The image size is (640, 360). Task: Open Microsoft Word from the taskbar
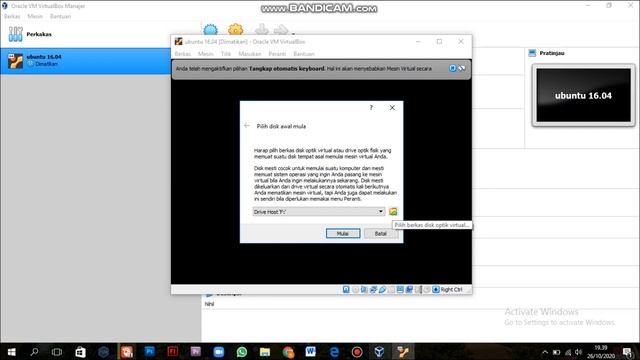[311, 352]
